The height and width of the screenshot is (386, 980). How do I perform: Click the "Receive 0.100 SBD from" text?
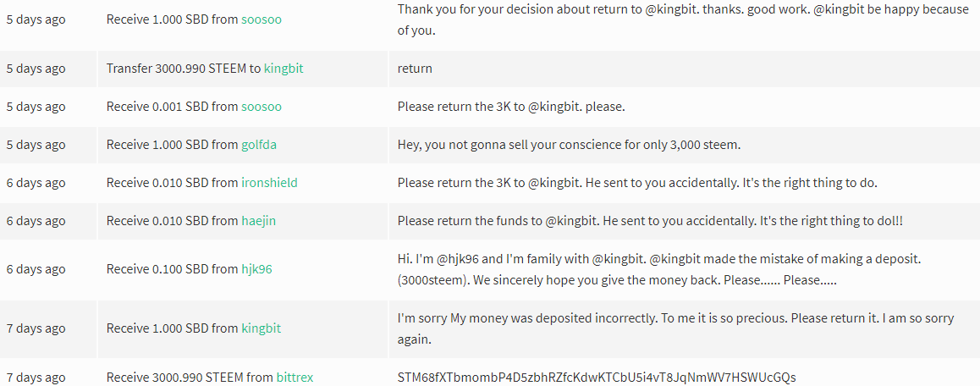(x=172, y=269)
